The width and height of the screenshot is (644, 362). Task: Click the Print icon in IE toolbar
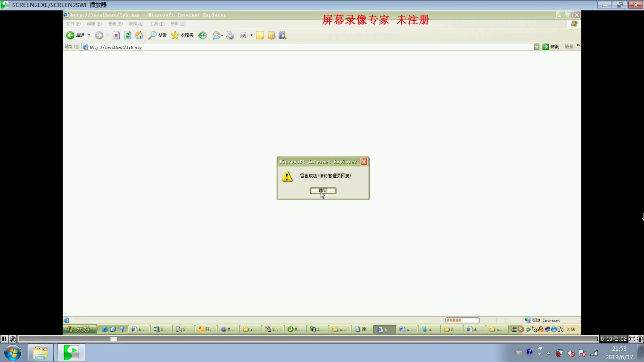231,35
